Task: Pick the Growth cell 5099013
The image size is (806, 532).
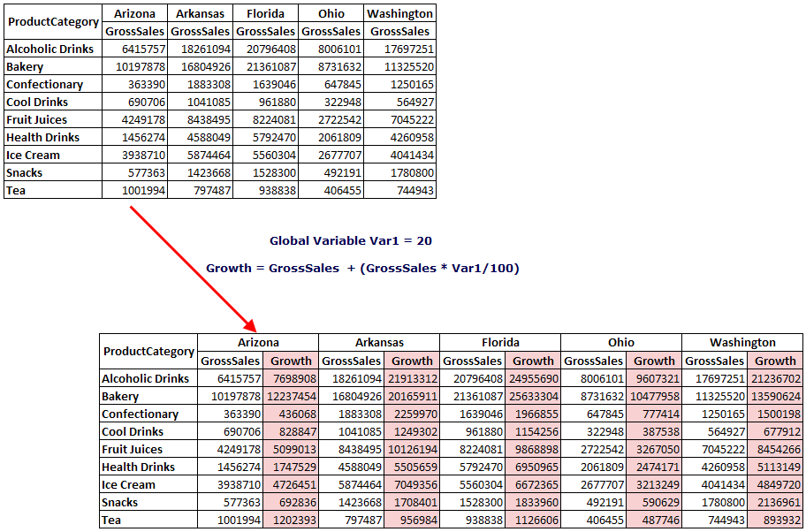Action: click(x=291, y=449)
